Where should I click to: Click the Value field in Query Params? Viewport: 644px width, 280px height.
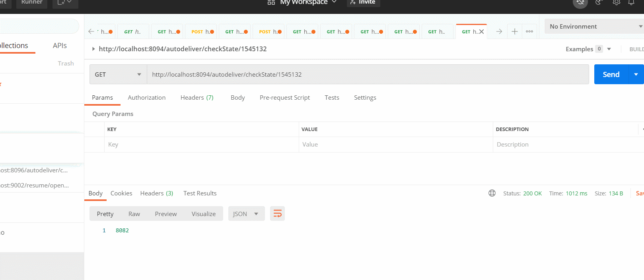point(396,145)
